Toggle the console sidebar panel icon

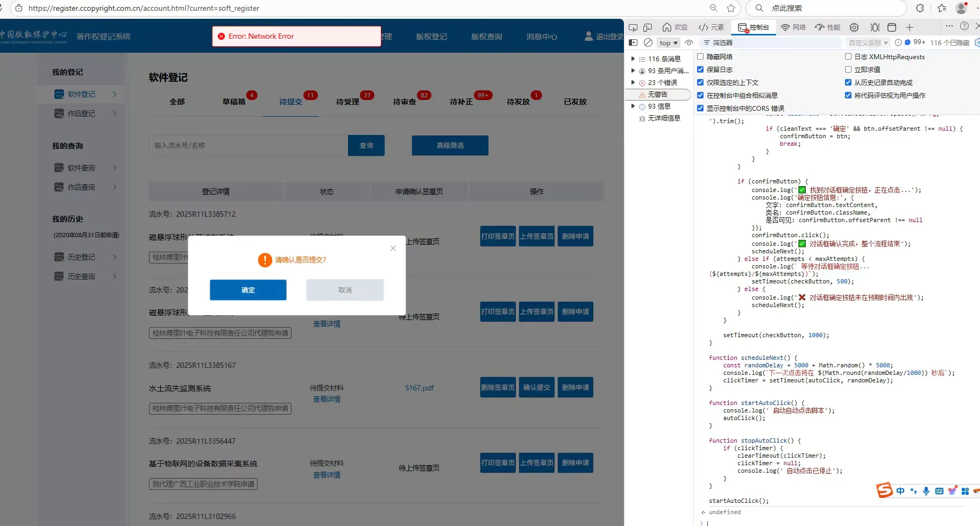point(633,42)
